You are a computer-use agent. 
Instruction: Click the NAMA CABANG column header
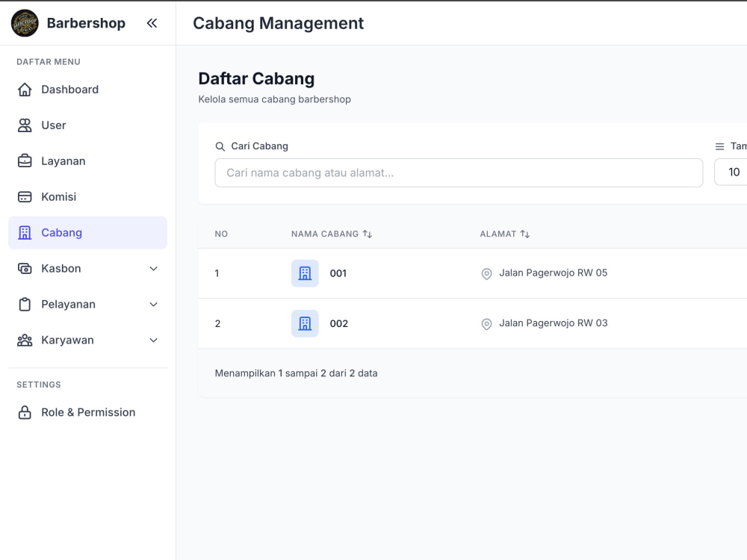click(325, 234)
